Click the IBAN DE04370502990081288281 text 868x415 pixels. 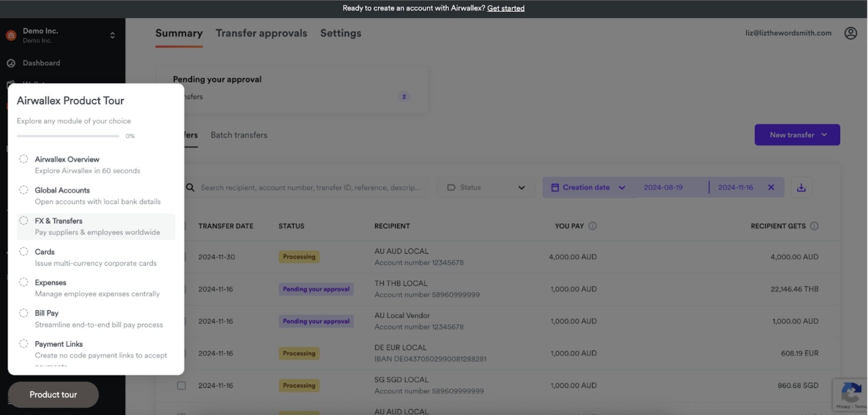[430, 359]
